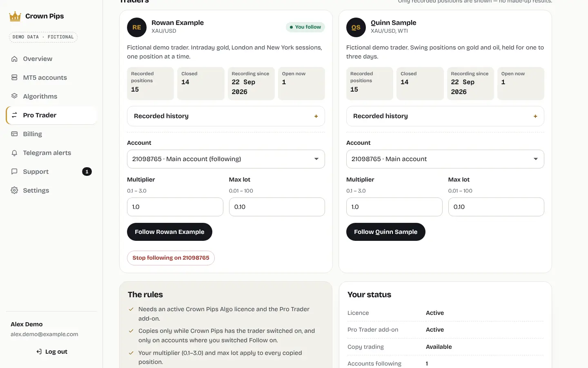Viewport: 588px width, 368px height.
Task: Click Quinn's Recording since 22 Sep 2026 stat
Action: (470, 83)
